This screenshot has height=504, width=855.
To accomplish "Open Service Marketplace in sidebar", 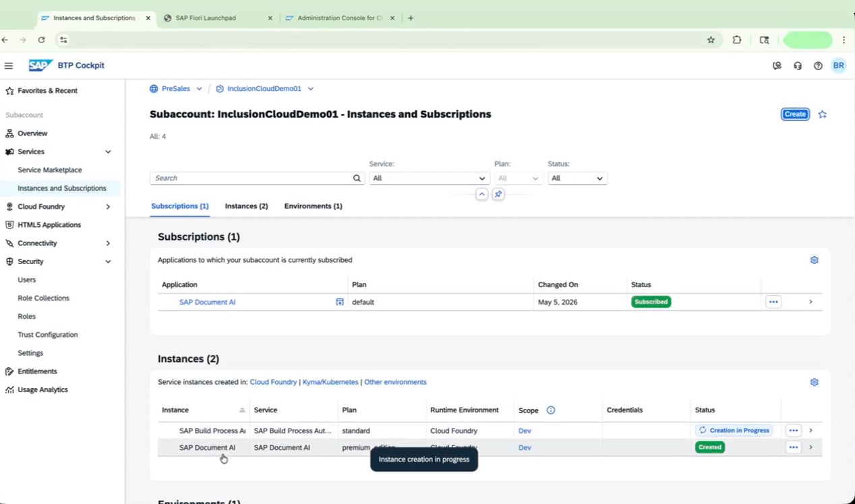I will click(x=50, y=170).
